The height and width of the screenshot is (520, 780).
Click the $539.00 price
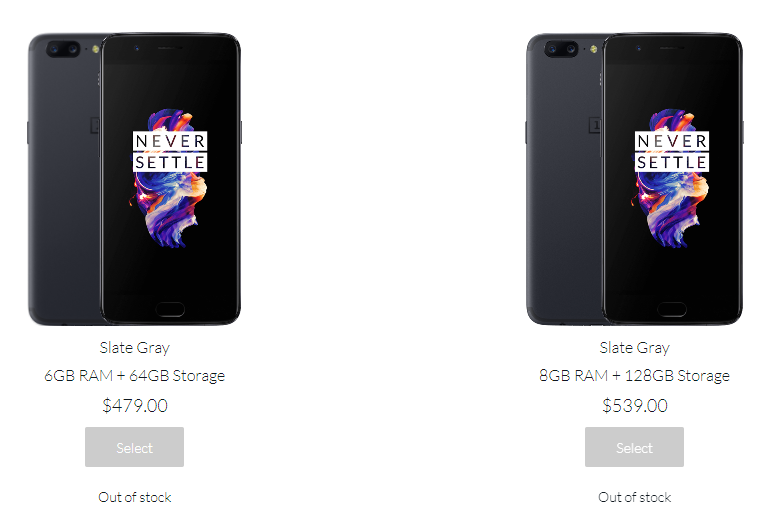[634, 406]
